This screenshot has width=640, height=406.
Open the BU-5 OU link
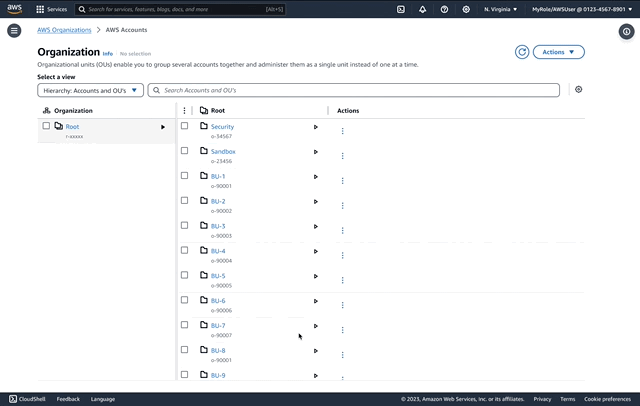click(218, 276)
